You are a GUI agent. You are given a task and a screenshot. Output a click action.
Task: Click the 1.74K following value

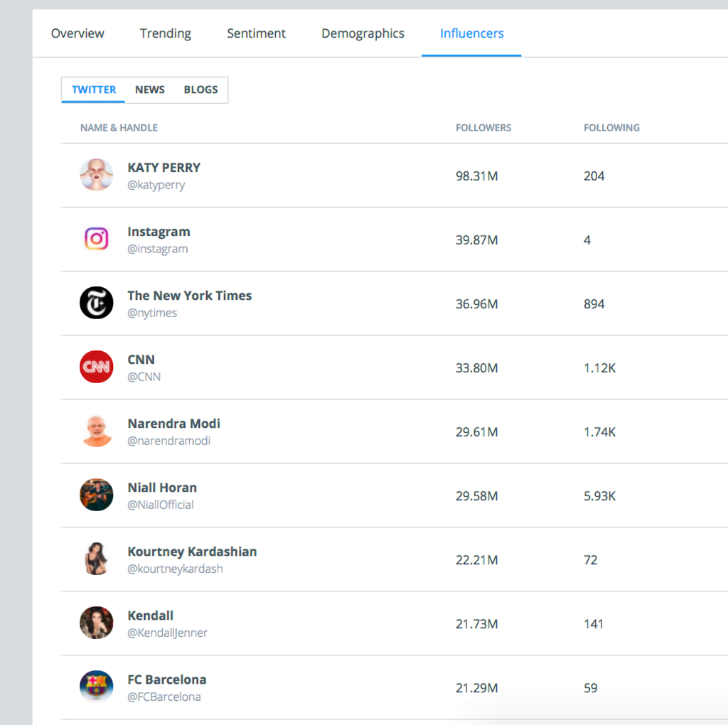tap(599, 433)
